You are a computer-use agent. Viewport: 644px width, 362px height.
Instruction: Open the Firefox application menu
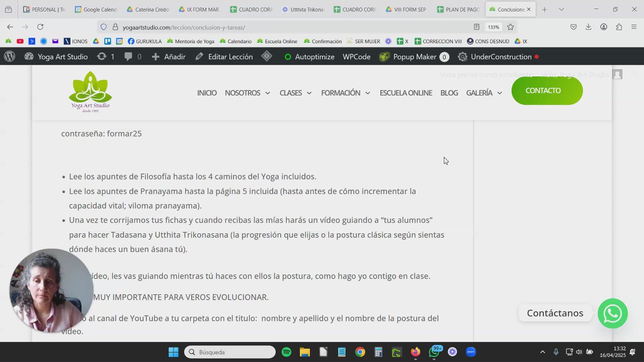coord(634,27)
